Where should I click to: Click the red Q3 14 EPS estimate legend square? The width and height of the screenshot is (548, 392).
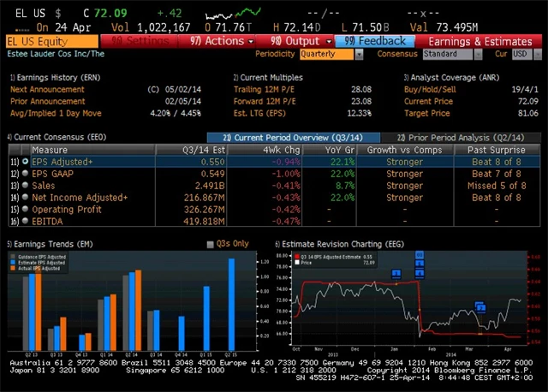297,257
